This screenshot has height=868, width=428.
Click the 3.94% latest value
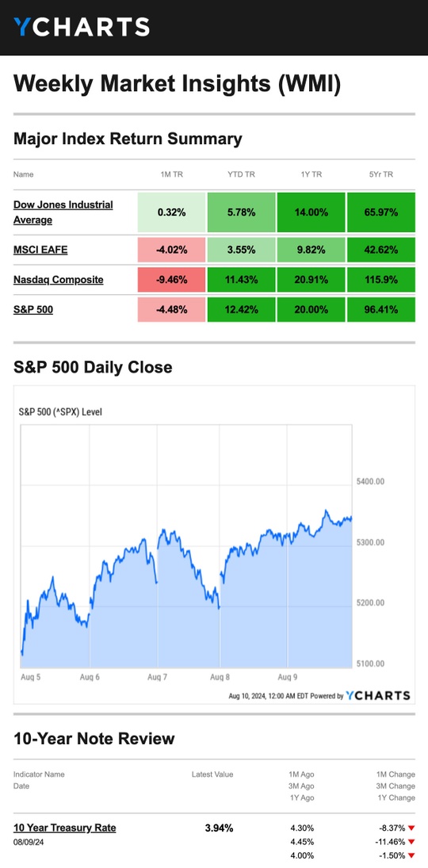219,828
